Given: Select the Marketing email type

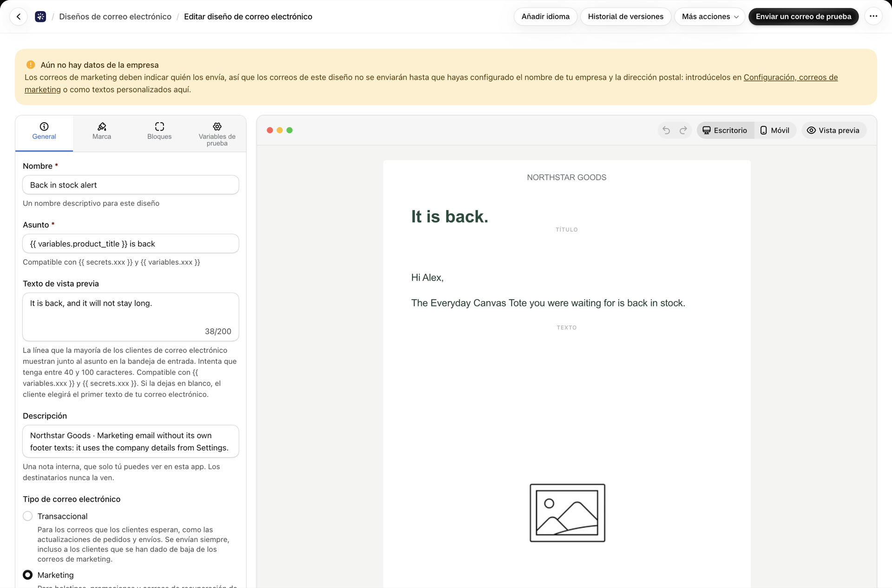Looking at the screenshot, I should coord(28,575).
